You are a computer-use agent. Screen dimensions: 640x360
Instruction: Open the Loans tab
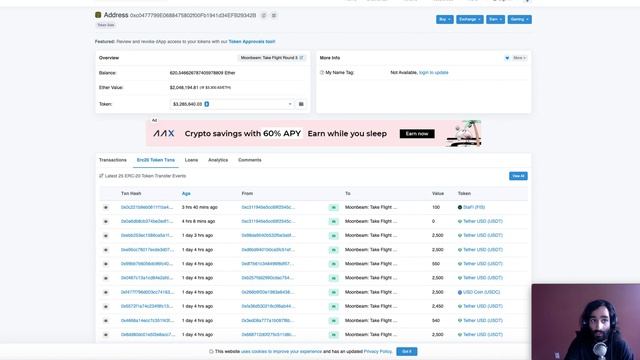click(191, 160)
